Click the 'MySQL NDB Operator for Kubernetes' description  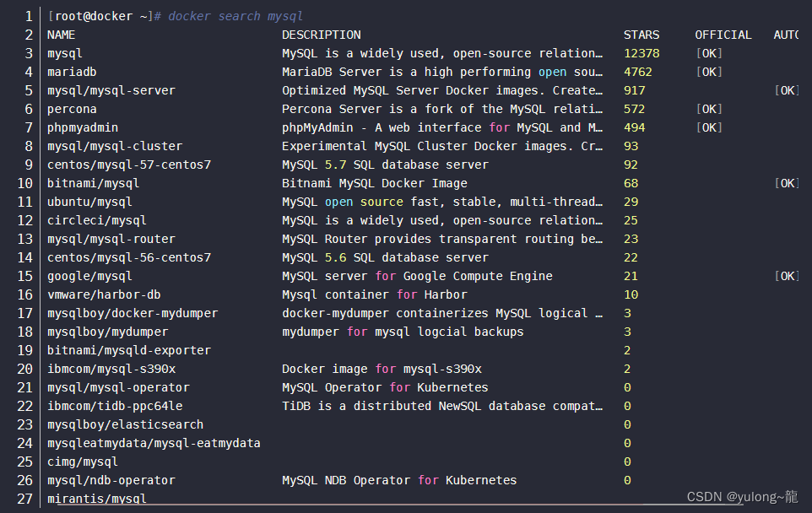[399, 480]
